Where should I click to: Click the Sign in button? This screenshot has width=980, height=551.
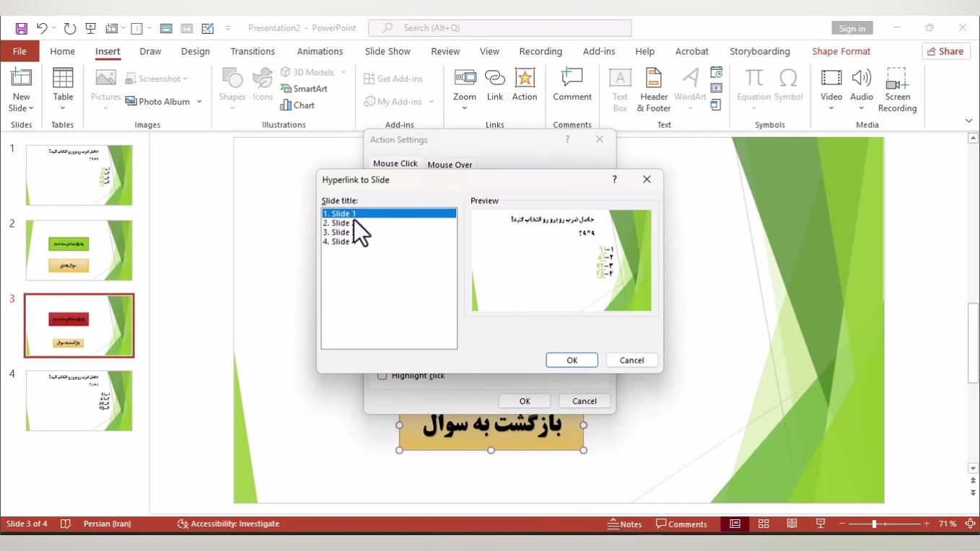point(852,28)
